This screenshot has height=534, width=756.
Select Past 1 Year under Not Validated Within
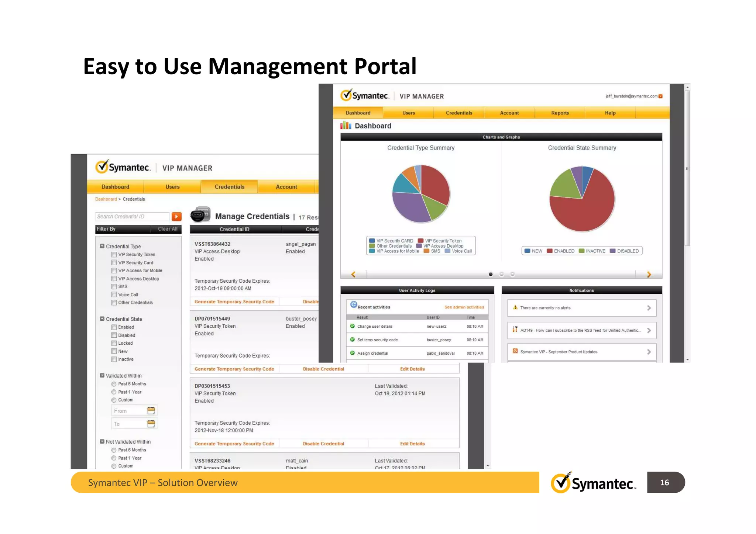point(114,458)
